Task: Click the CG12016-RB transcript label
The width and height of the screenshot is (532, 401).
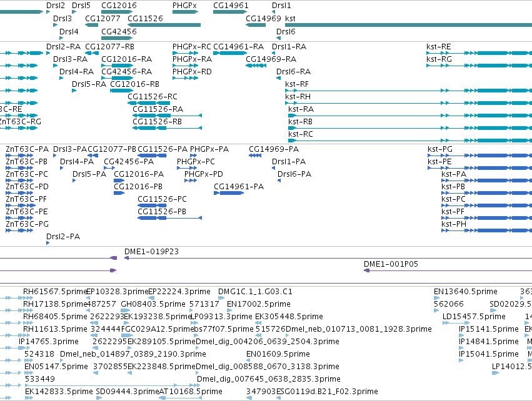Action: coord(134,84)
